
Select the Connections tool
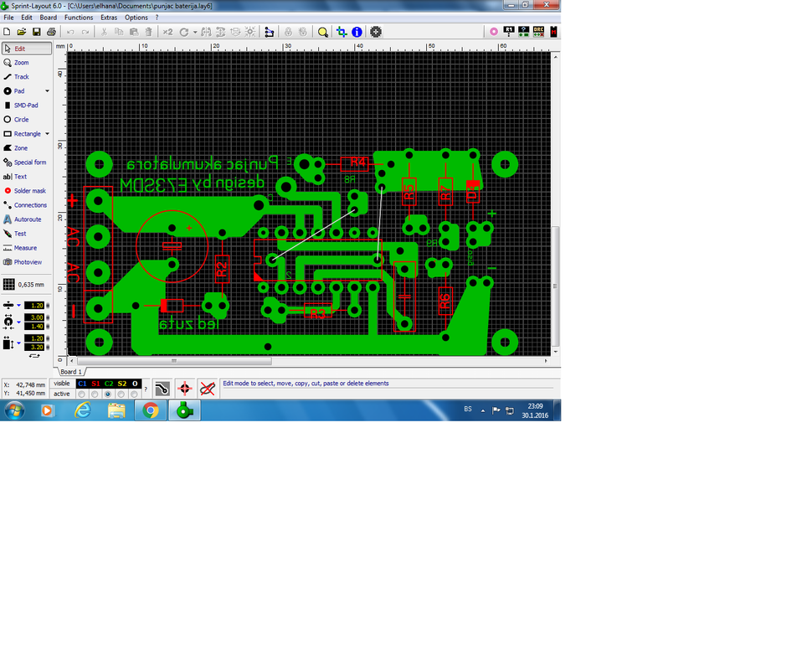click(x=26, y=205)
